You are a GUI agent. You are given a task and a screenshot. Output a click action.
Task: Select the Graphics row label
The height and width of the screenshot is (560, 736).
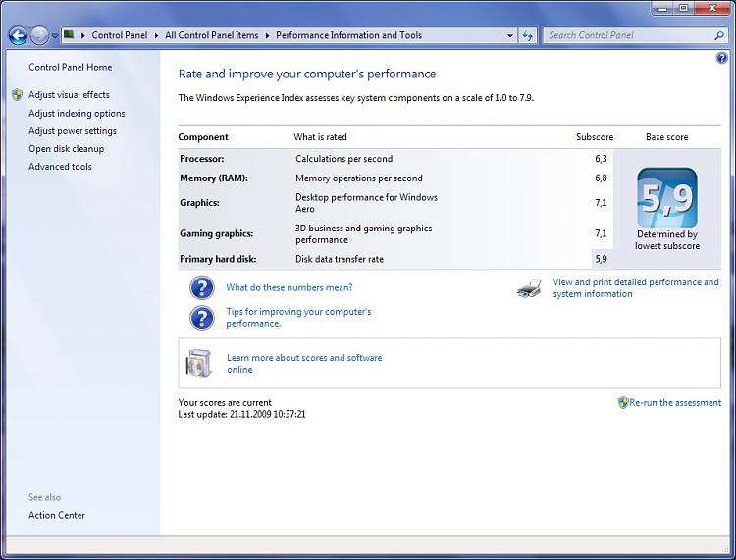(x=199, y=203)
